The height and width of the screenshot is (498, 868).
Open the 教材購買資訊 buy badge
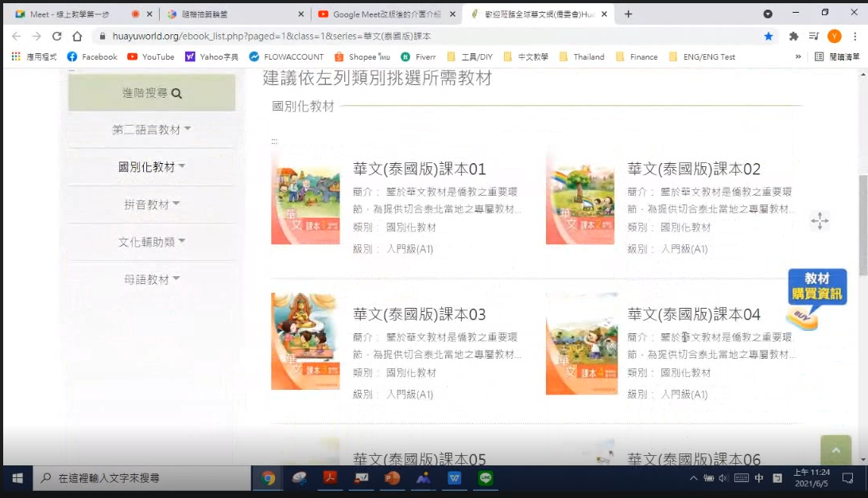tap(817, 298)
